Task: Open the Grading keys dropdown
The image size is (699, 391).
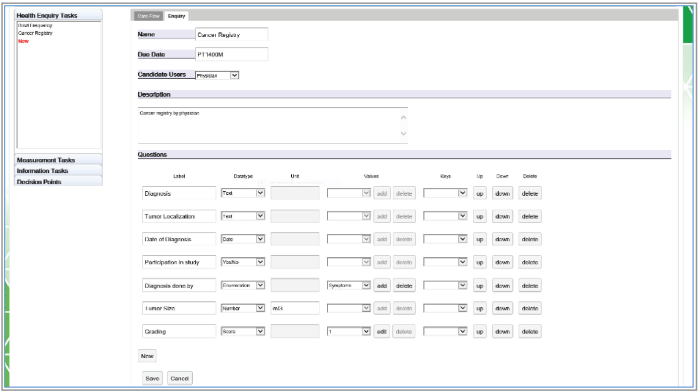Action: click(x=445, y=331)
